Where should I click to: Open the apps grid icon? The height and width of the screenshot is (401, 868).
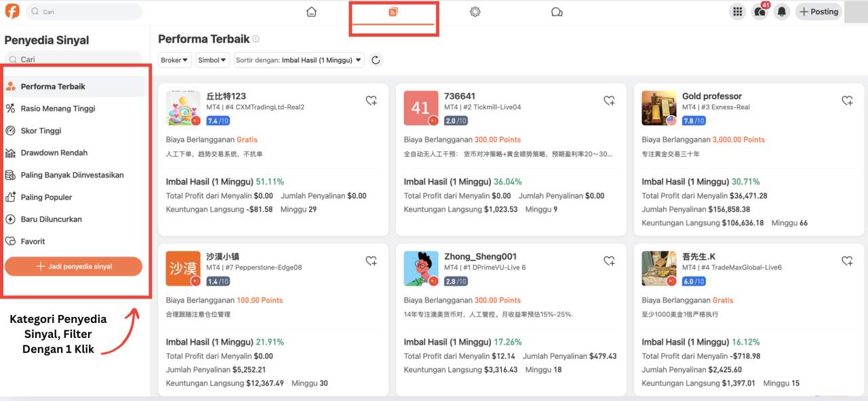click(x=737, y=12)
